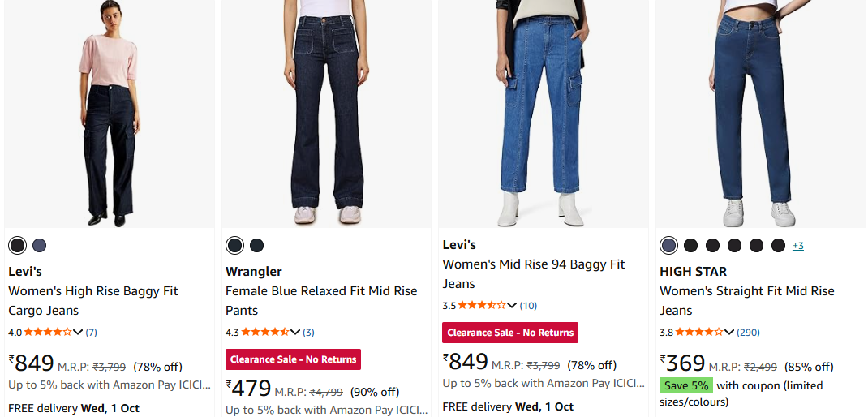Image resolution: width=868 pixels, height=417 pixels.
Task: Open the 290 reviews link for HIGH STAR jeans
Action: [x=748, y=332]
